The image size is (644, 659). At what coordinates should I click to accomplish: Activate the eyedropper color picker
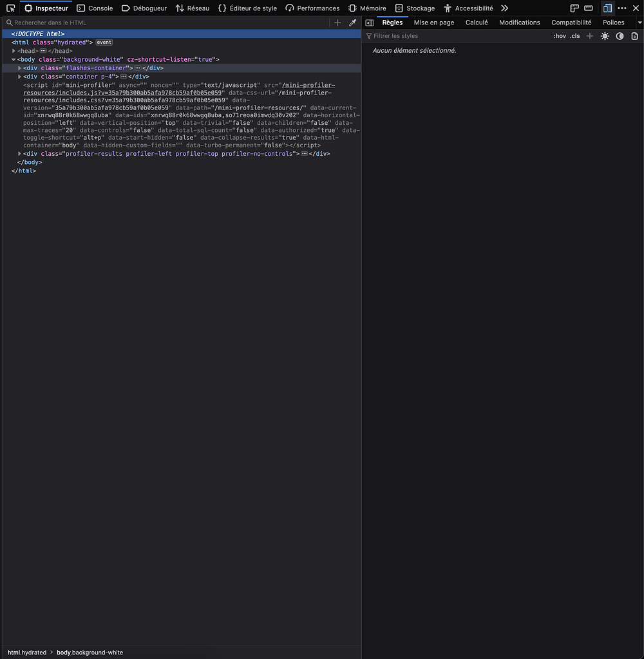[x=352, y=22]
